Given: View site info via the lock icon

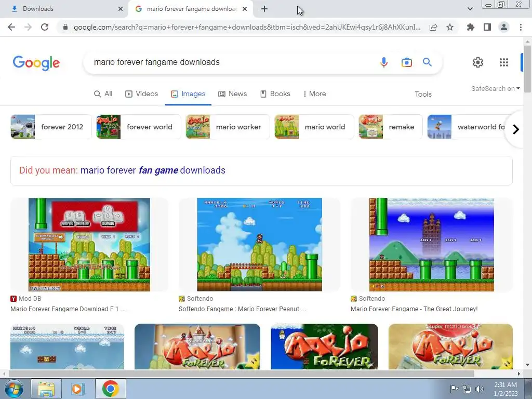Looking at the screenshot, I should tap(65, 27).
